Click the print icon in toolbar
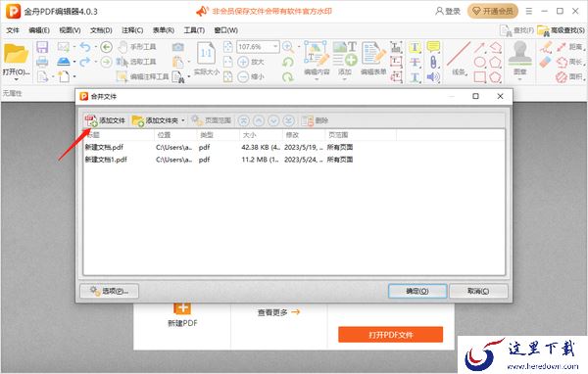The height and width of the screenshot is (374, 588). (42, 62)
